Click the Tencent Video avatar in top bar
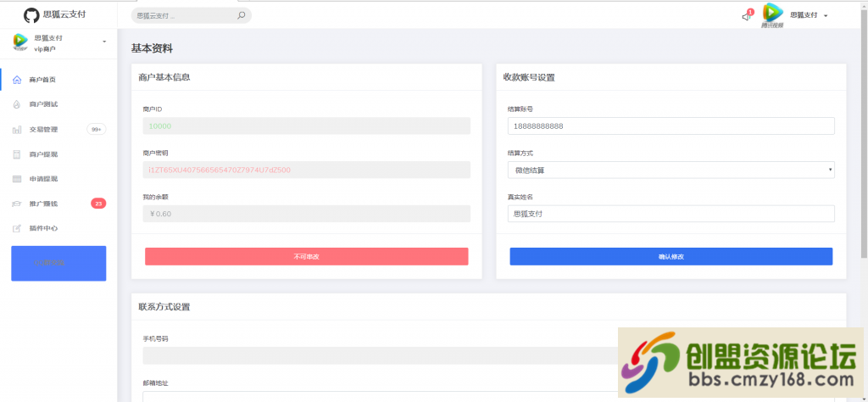 pos(773,15)
